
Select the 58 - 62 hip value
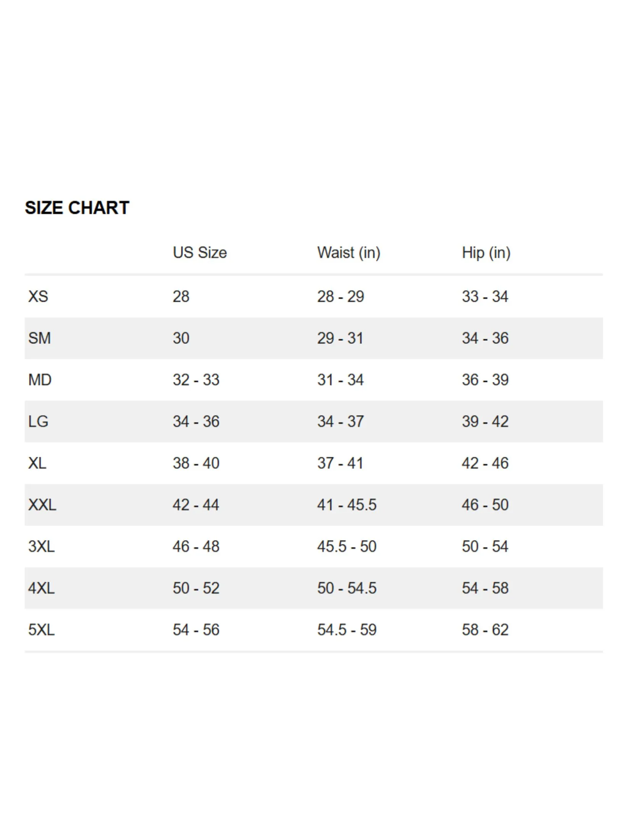point(485,630)
